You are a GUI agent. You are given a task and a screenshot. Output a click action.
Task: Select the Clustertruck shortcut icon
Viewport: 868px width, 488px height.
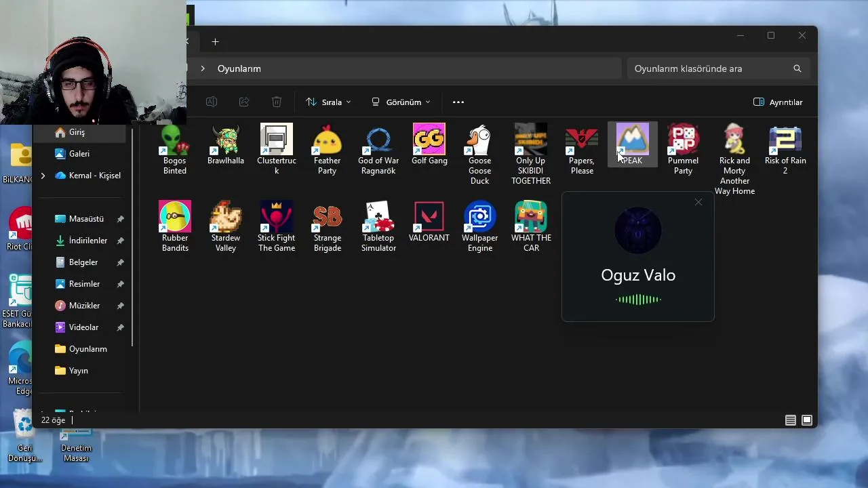[276, 150]
